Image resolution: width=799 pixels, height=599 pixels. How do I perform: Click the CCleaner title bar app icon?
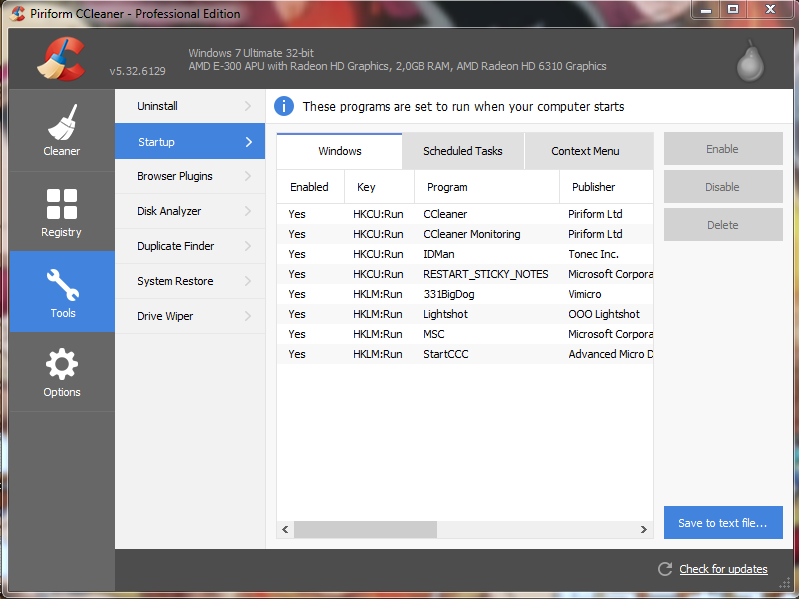[x=17, y=13]
